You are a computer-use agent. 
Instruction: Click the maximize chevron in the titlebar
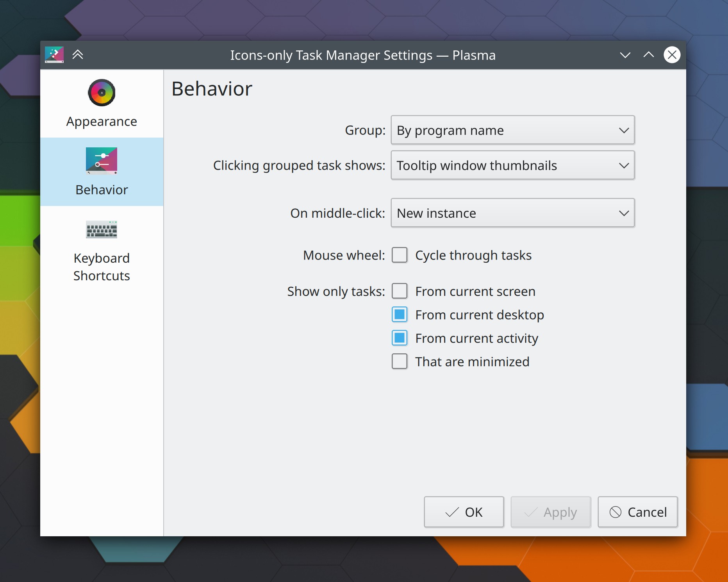pyautogui.click(x=648, y=55)
